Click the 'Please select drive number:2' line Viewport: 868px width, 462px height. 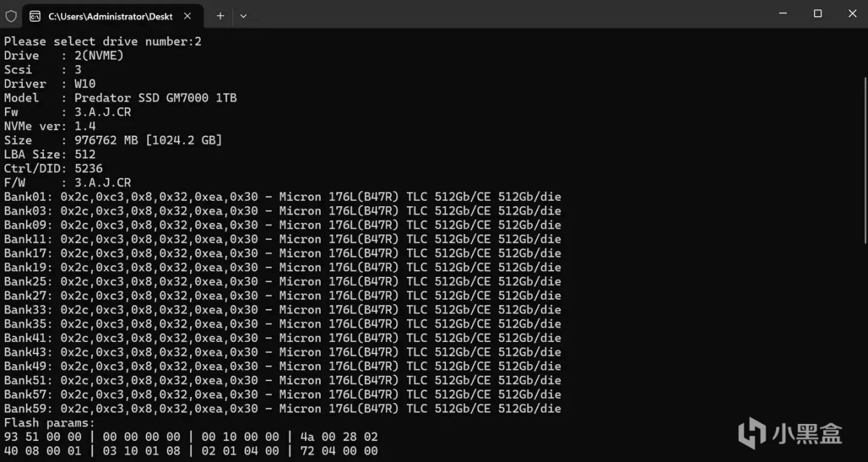[x=102, y=41]
